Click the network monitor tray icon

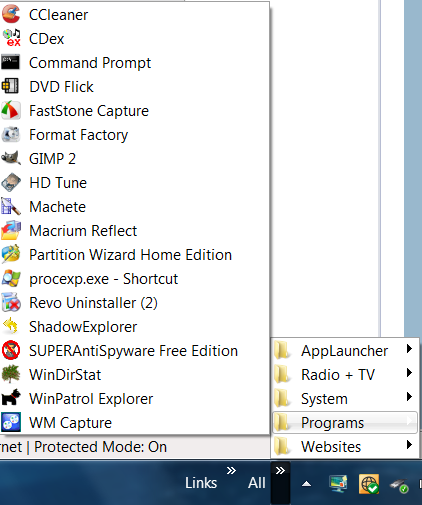click(x=338, y=484)
